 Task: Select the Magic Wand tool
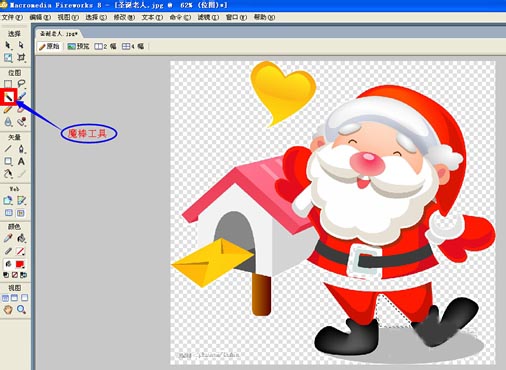point(8,97)
